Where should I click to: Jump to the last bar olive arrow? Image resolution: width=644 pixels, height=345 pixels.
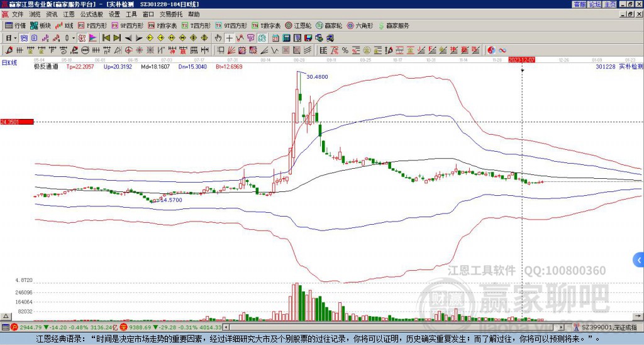pos(117,38)
